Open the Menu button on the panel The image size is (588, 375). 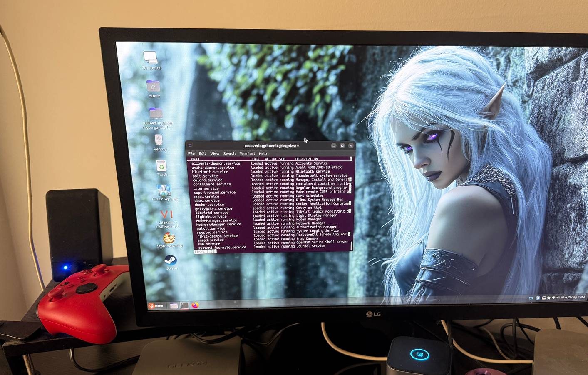156,306
